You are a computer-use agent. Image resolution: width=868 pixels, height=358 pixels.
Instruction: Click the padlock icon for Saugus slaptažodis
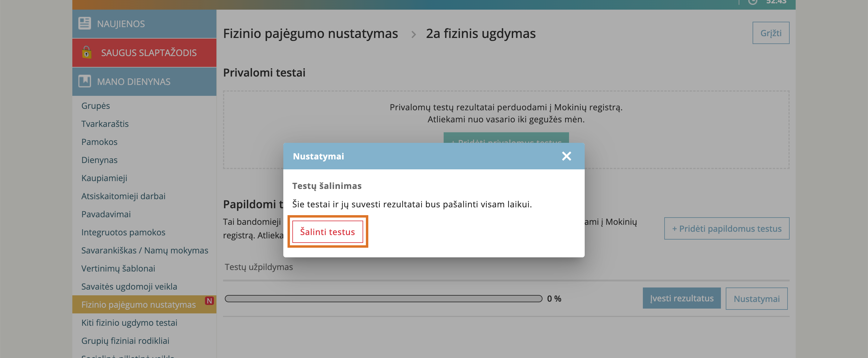click(x=86, y=52)
